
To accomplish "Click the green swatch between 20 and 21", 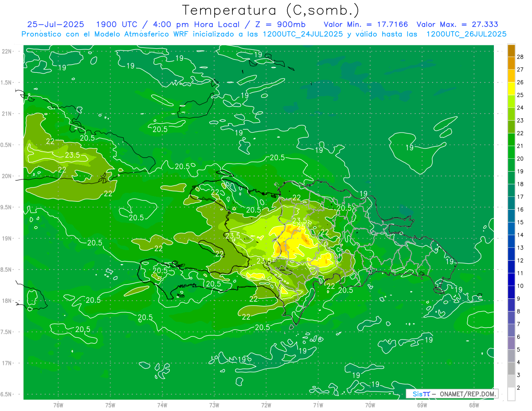I will click(511, 152).
